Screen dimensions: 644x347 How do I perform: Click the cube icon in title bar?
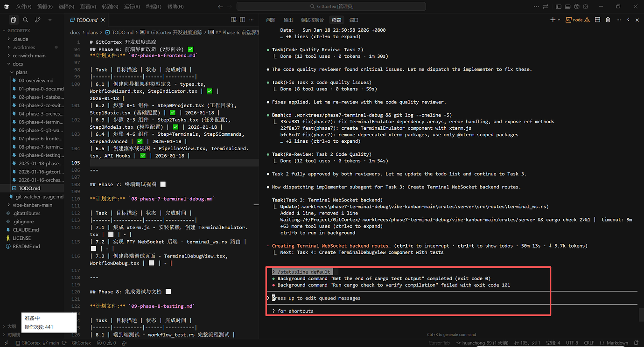[577, 7]
